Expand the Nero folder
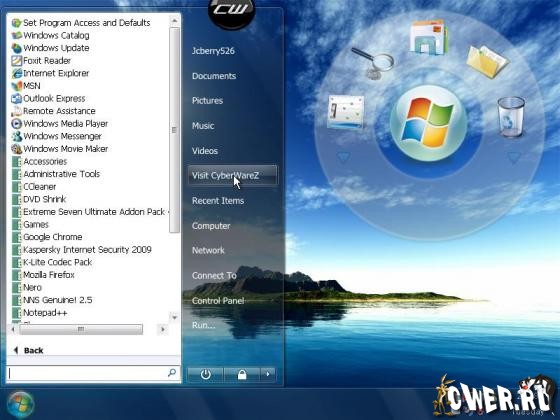This screenshot has width=560, height=420. (27, 288)
